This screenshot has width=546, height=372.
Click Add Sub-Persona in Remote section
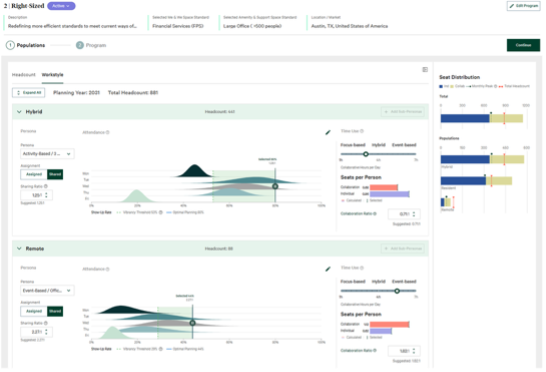tap(403, 249)
